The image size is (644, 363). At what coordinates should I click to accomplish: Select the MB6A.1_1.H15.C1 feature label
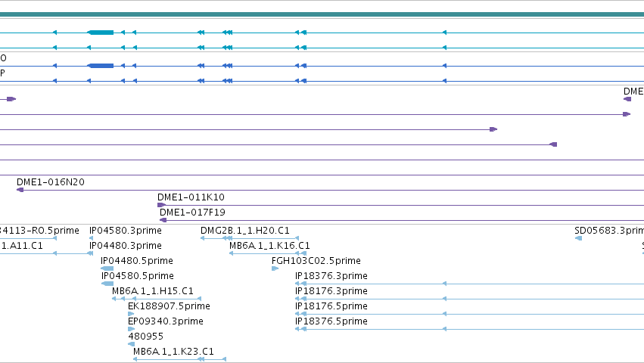click(x=153, y=291)
